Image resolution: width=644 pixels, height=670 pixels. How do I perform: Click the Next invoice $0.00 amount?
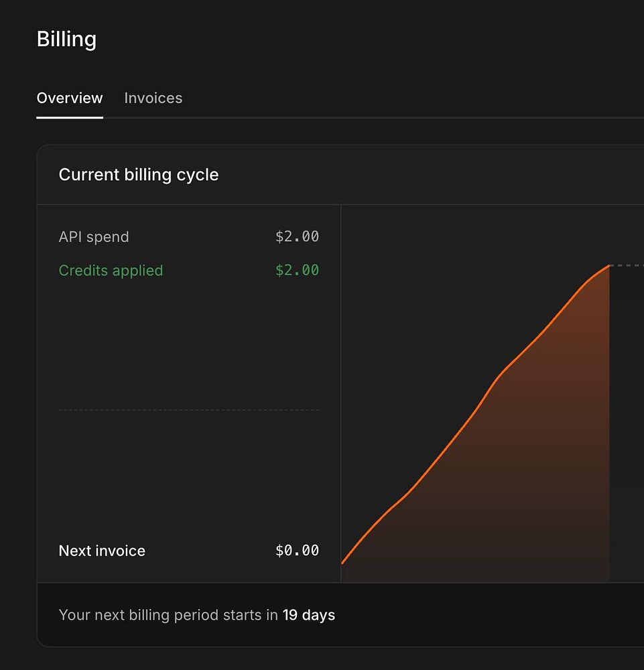(297, 550)
